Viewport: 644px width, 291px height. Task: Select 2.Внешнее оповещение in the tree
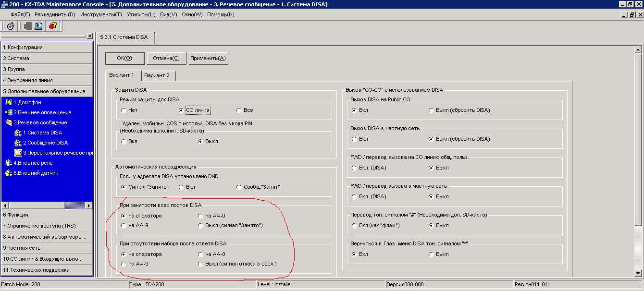[42, 112]
